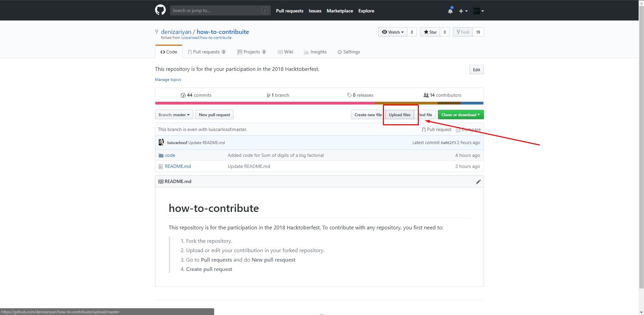
Task: Open the denizariyan profile link
Action: pyautogui.click(x=176, y=32)
